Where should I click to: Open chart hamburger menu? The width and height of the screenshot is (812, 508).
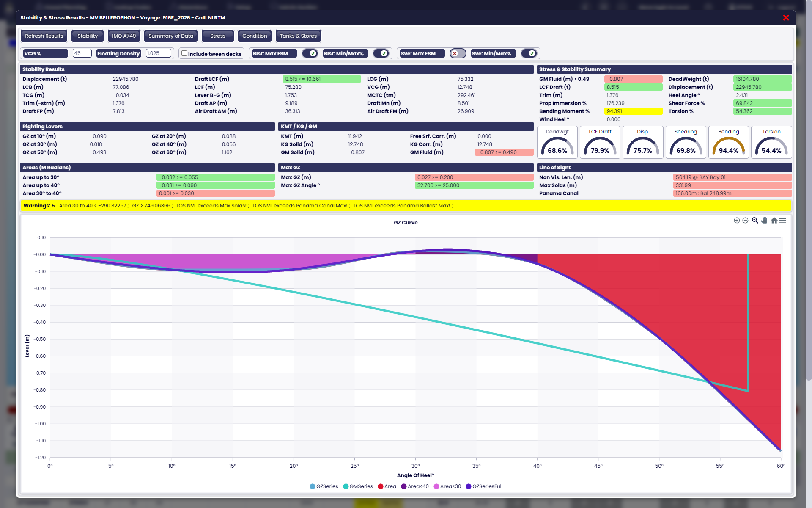click(x=783, y=221)
